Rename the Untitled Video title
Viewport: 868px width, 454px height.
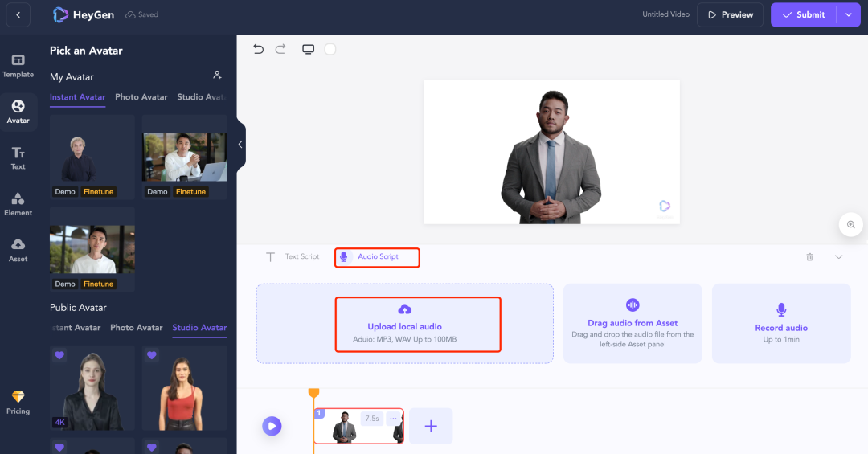[666, 14]
